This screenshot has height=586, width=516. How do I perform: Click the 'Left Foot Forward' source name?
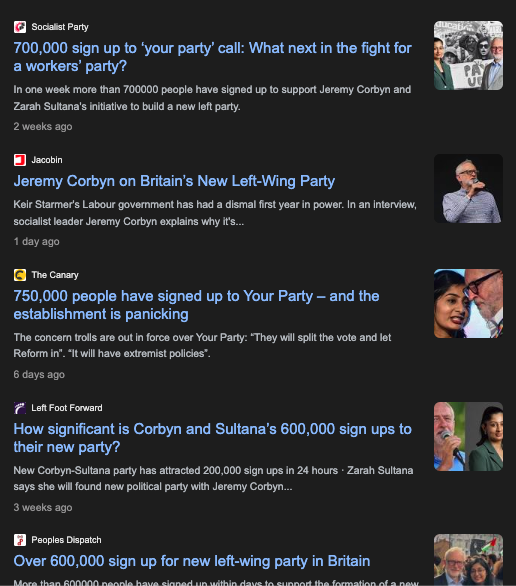67,408
